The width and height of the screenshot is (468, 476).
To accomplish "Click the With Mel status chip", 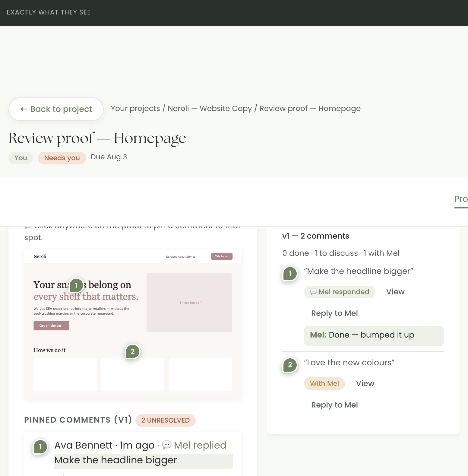I will (324, 384).
